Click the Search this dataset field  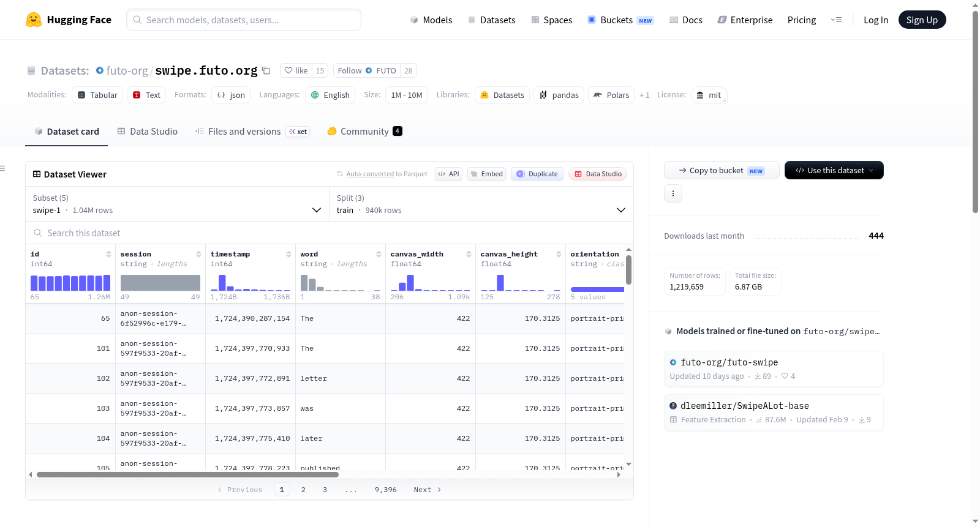coord(330,233)
